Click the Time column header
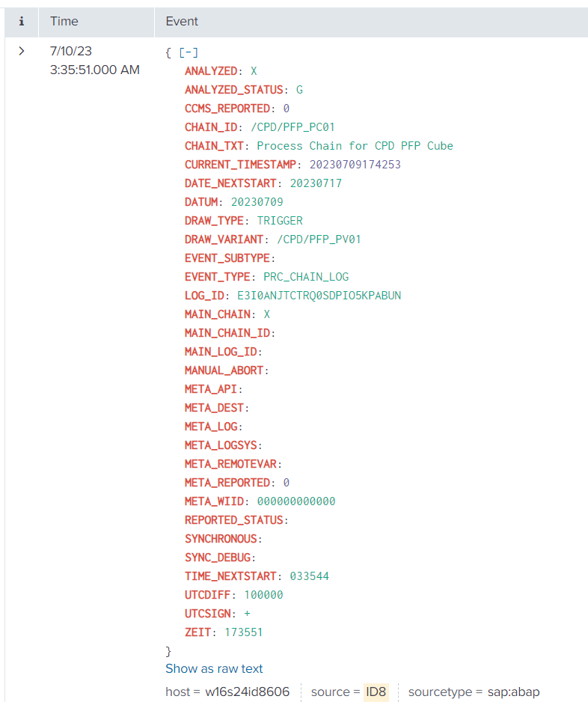This screenshot has height=702, width=588. click(x=64, y=22)
